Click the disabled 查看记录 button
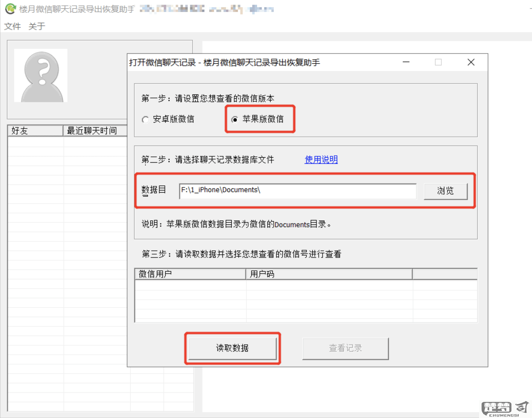The height and width of the screenshot is (418, 532). 346,348
